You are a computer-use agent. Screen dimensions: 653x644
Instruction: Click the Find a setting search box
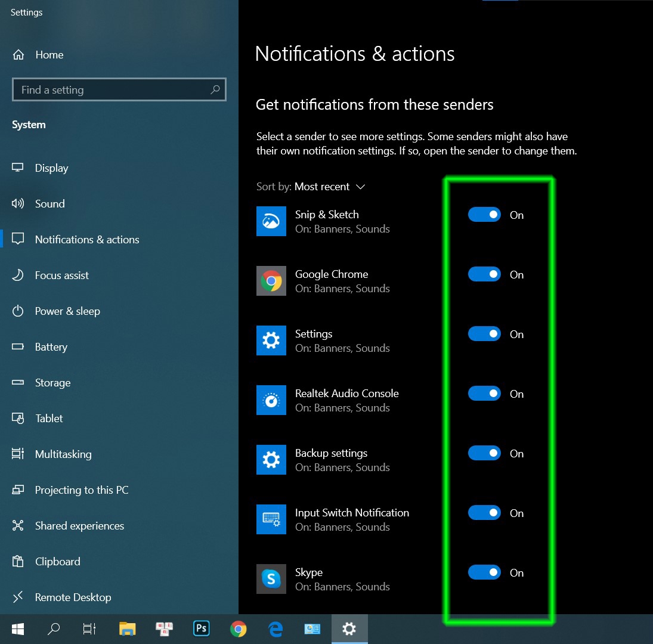[x=119, y=89]
